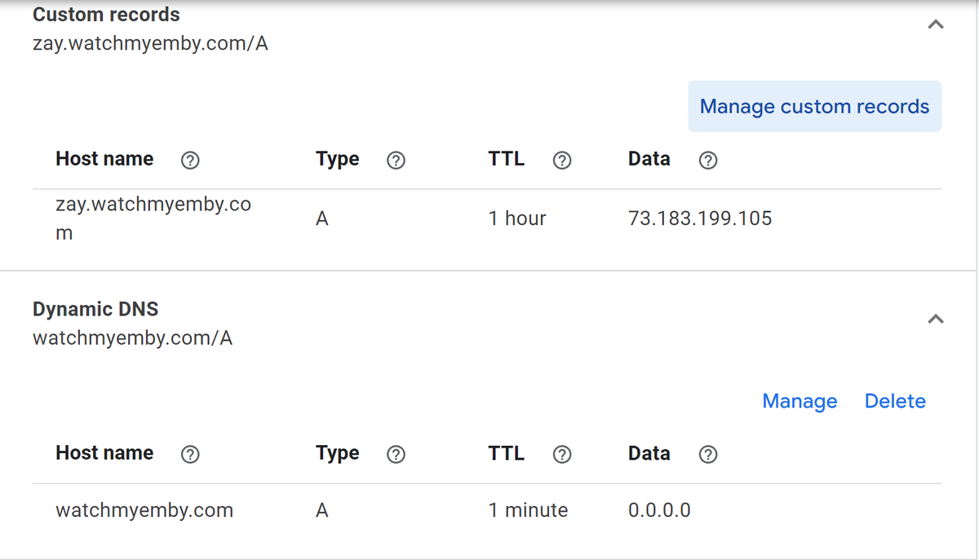Select the Custom records section heading
The image size is (979, 560).
(x=105, y=14)
